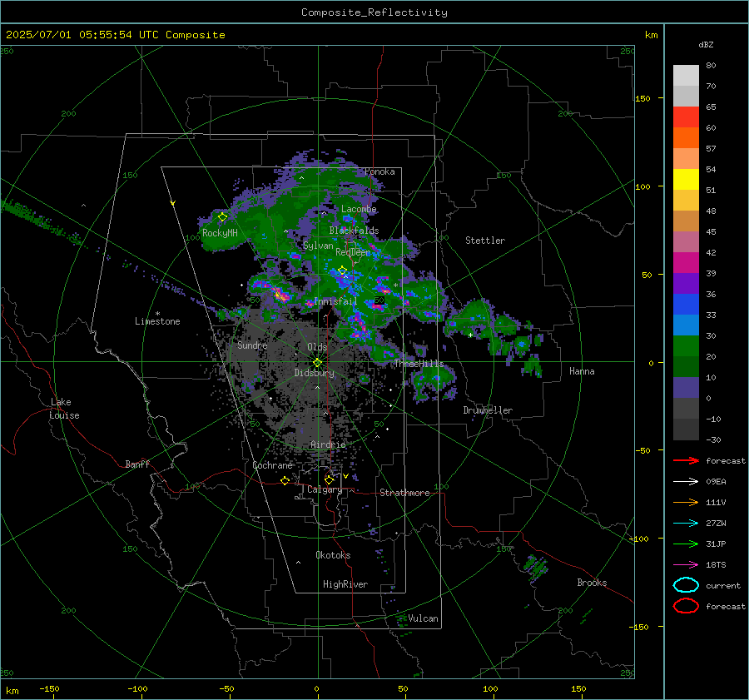
Task: Click the yellow diamond marker below Cochrane
Action: point(285,481)
